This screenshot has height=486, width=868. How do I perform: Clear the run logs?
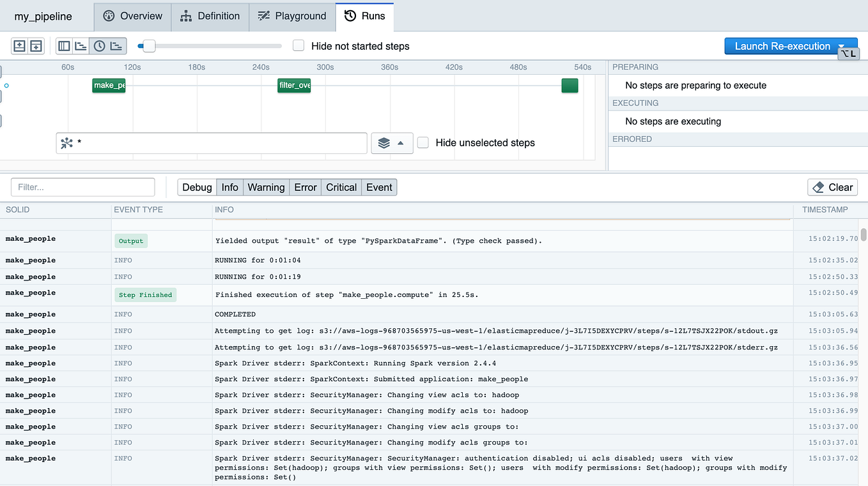pyautogui.click(x=832, y=187)
